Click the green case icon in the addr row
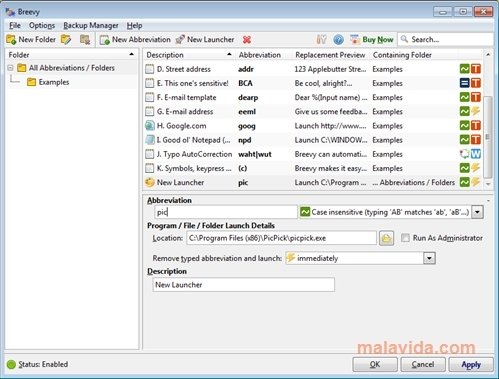This screenshot has height=379, width=499. click(464, 69)
